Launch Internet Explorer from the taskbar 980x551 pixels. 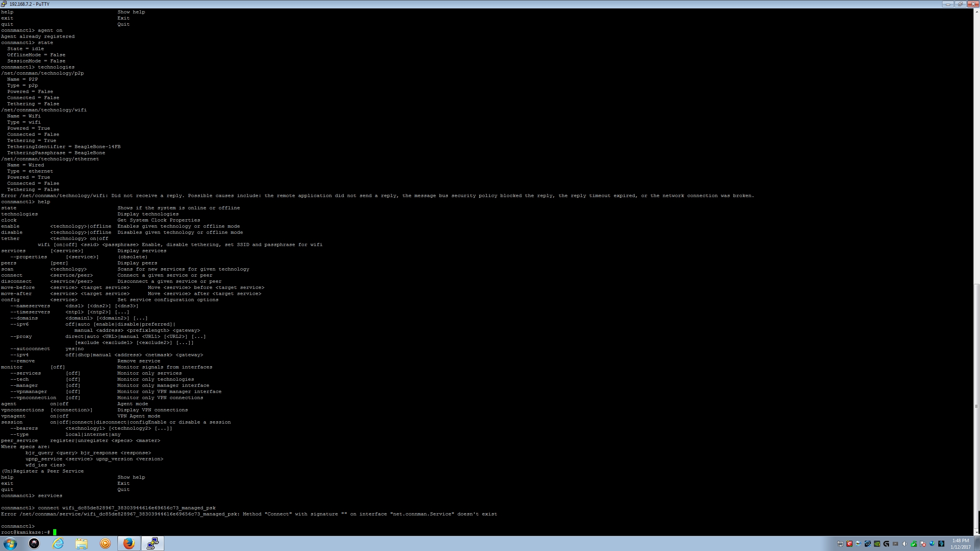[58, 543]
